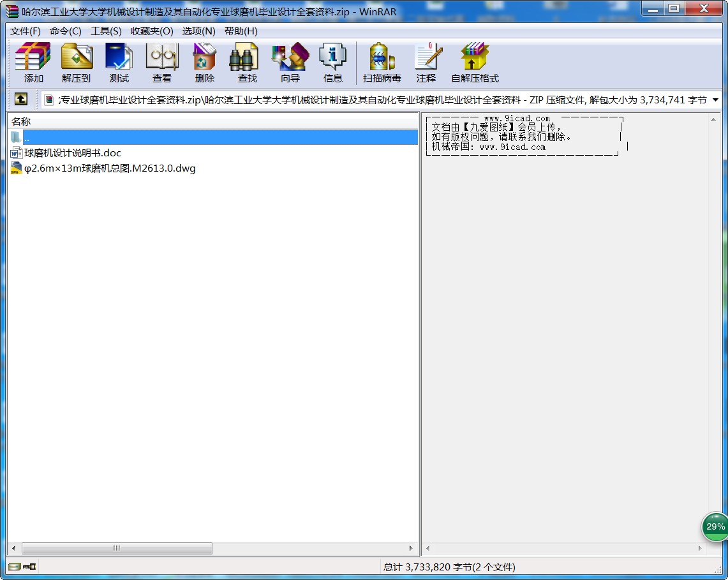Click the Word icon of 球磨机设计说明书.doc
This screenshot has width=728, height=580.
point(16,152)
